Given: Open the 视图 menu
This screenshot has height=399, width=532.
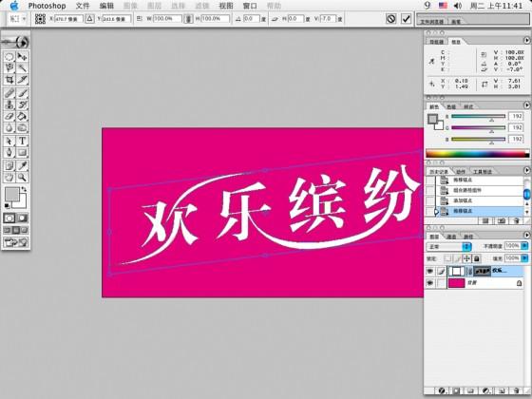Looking at the screenshot, I should [226, 6].
